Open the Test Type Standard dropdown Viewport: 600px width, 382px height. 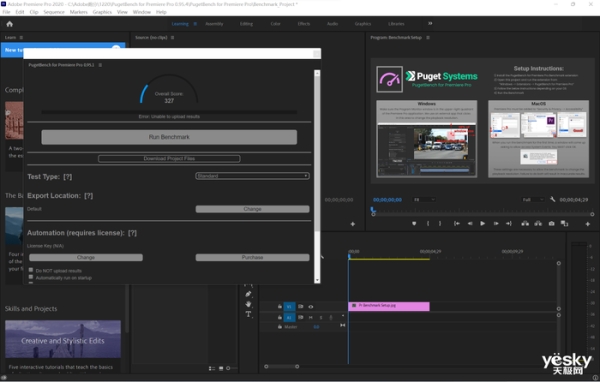pos(252,176)
